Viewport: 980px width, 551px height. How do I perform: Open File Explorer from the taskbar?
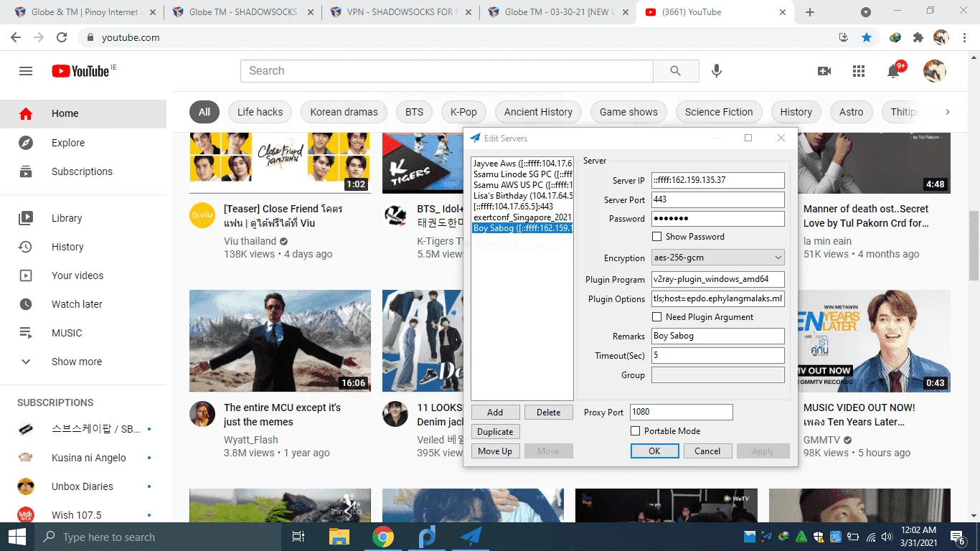point(339,537)
